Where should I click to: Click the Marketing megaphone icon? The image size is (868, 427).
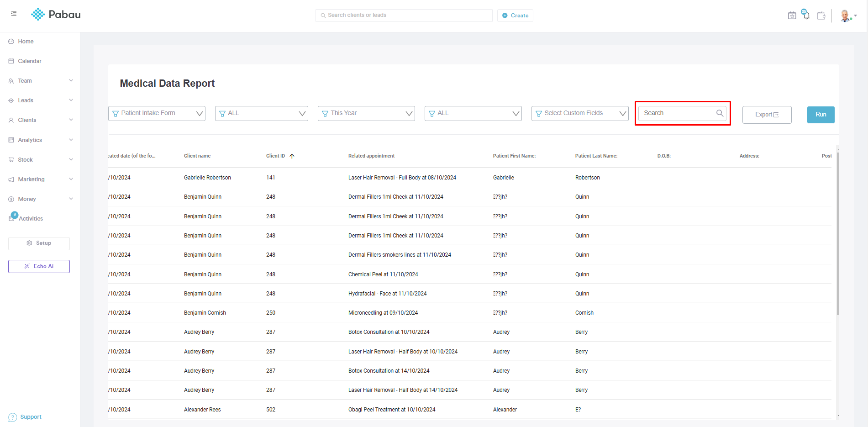point(11,179)
